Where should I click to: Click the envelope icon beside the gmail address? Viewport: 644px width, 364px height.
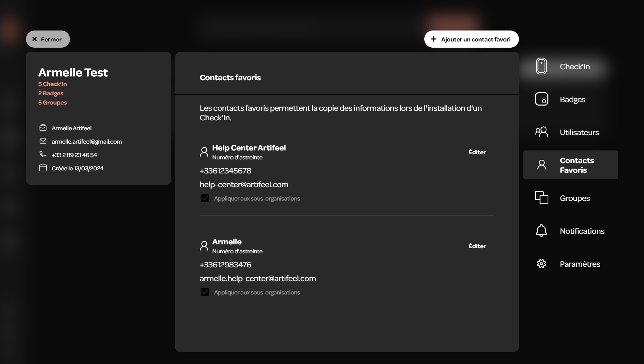tap(43, 141)
